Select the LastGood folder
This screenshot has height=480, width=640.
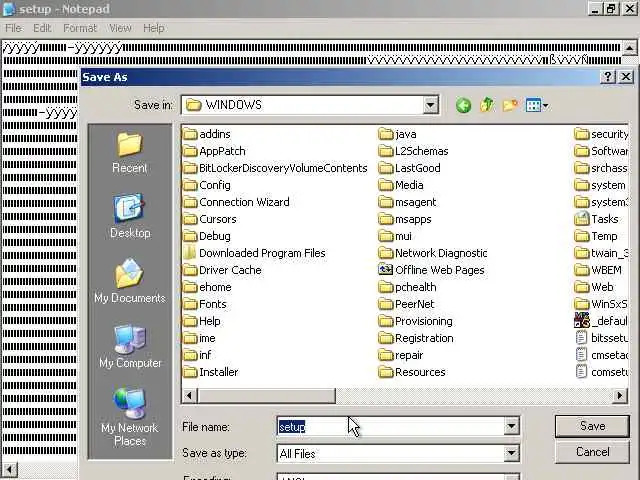(410, 168)
